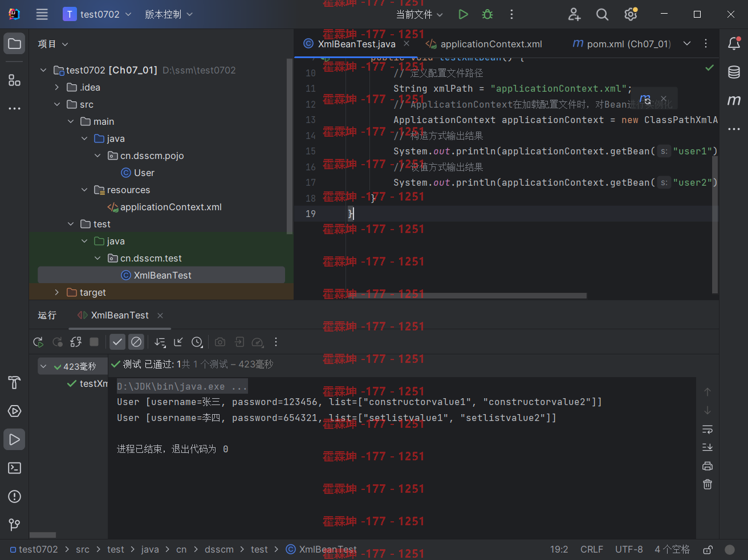Click CRLF line separator in status bar
The width and height of the screenshot is (748, 560).
point(591,550)
